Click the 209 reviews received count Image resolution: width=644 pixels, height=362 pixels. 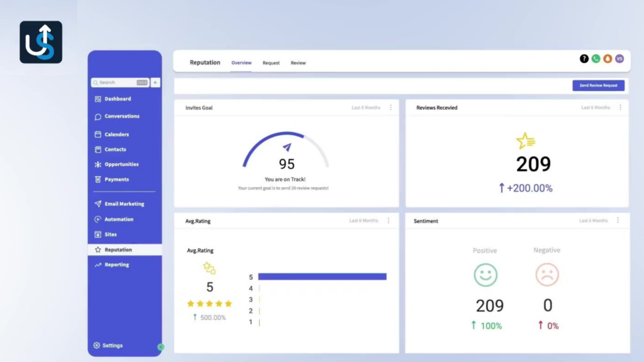pyautogui.click(x=533, y=164)
